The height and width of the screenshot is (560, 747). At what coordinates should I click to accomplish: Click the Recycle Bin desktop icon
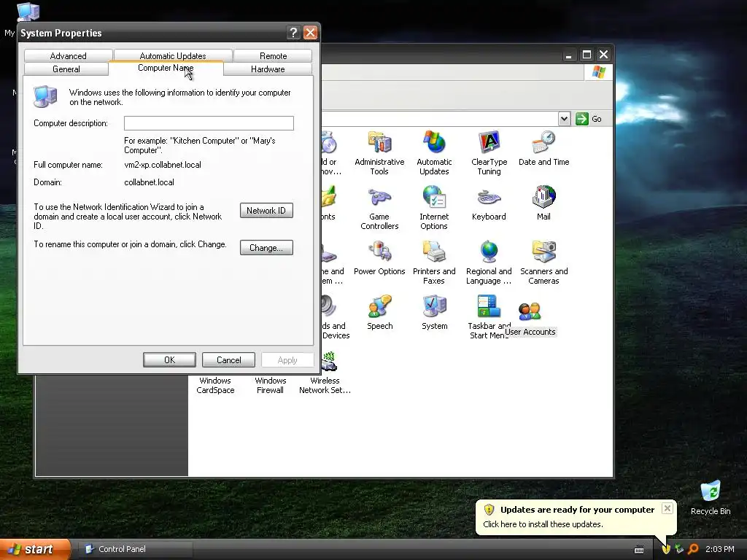(x=711, y=497)
